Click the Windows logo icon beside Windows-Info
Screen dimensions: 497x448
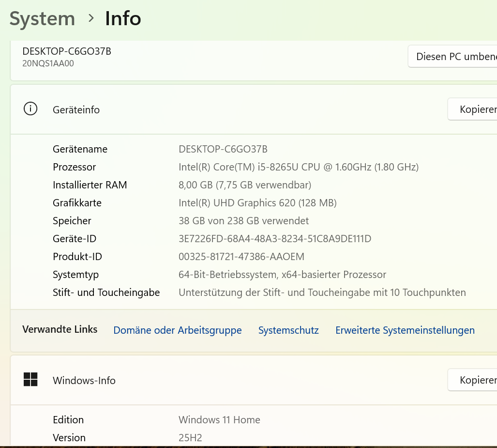pos(30,379)
